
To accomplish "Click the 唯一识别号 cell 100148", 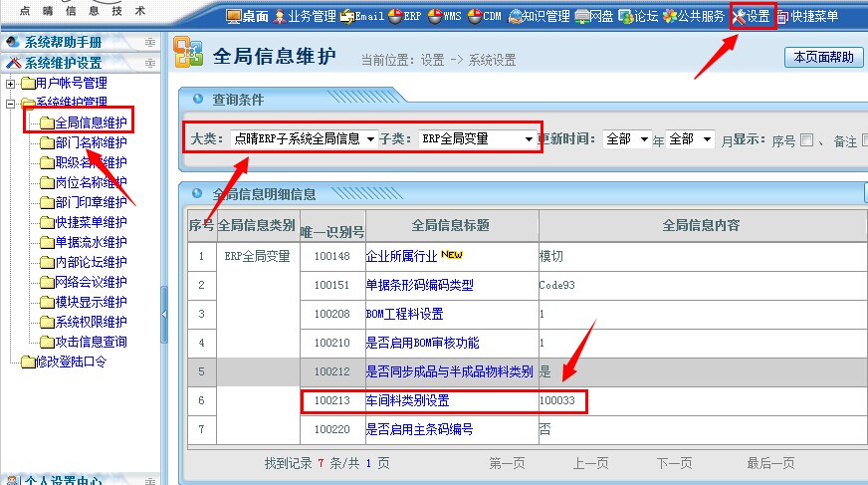I will click(x=332, y=256).
